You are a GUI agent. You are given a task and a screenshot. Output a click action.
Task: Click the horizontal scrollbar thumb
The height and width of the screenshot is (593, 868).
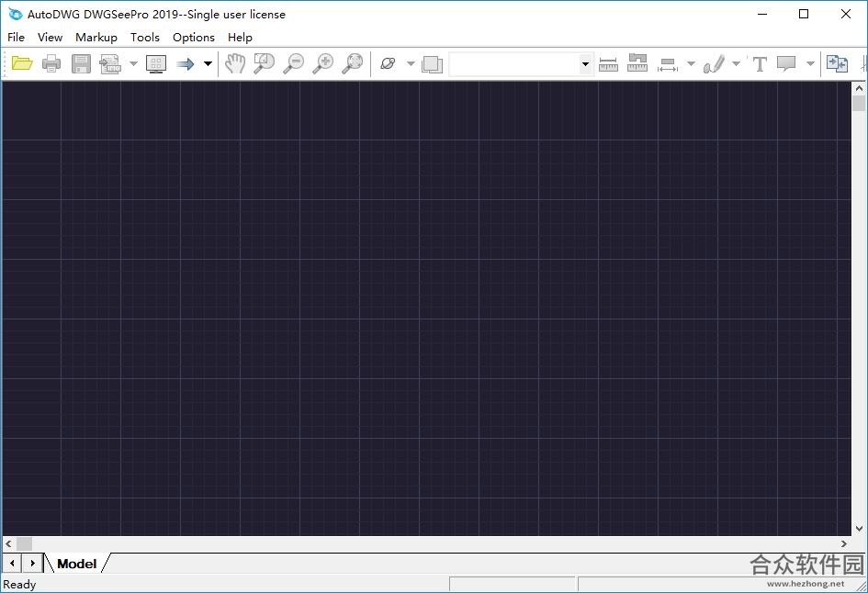(24, 543)
